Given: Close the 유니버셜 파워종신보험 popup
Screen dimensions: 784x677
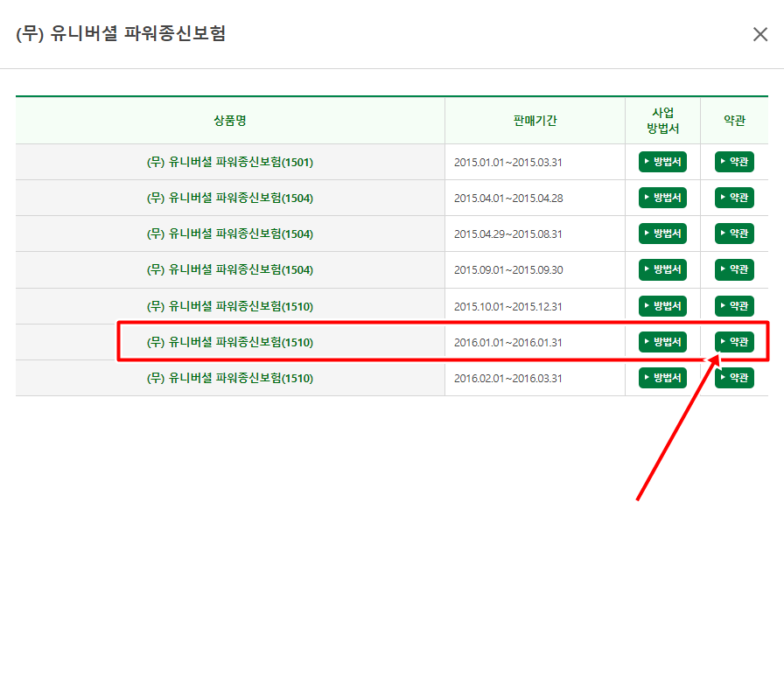Looking at the screenshot, I should click(760, 34).
